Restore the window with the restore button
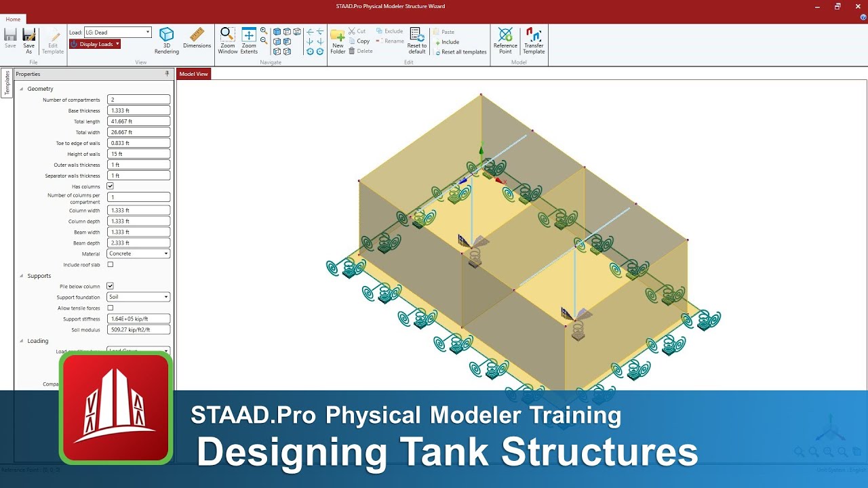This screenshot has height=488, width=868. (837, 6)
